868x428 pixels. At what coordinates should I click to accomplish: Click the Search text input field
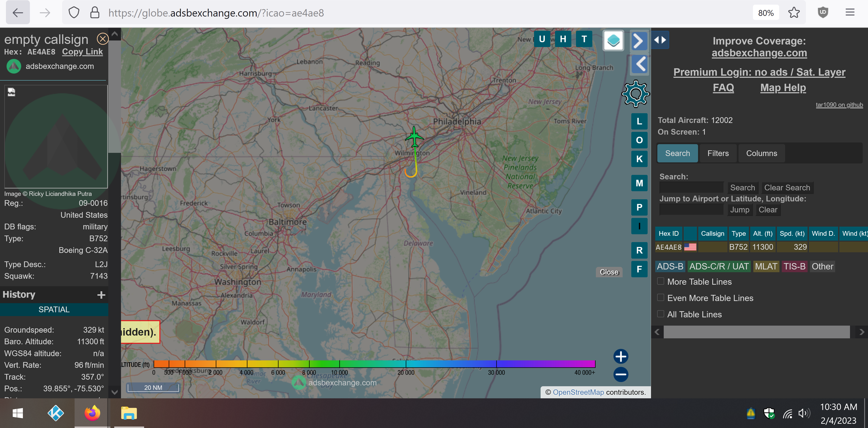691,187
